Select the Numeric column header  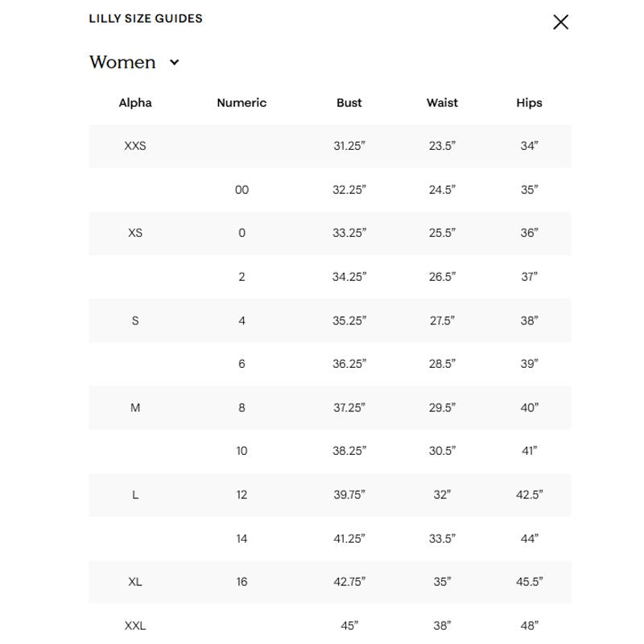click(242, 103)
